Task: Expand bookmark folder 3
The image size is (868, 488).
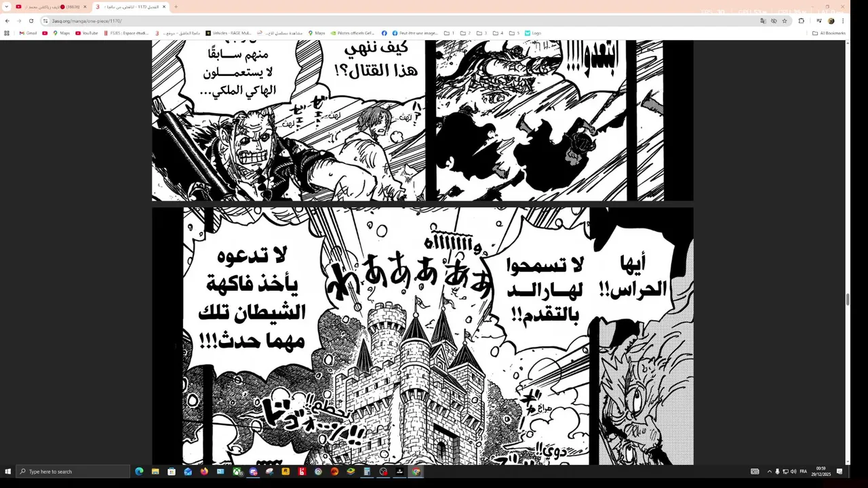Action: point(481,33)
